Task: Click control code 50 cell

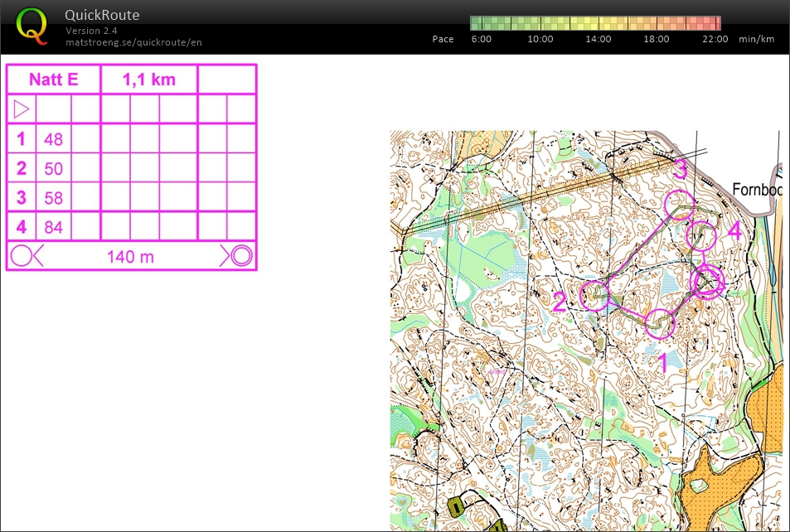Action: click(53, 168)
